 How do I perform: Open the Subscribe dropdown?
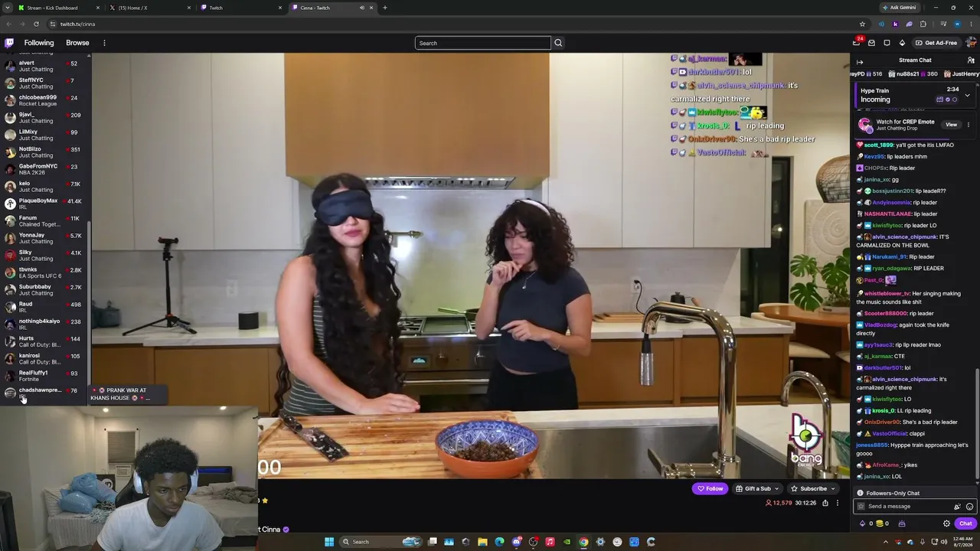(x=813, y=488)
